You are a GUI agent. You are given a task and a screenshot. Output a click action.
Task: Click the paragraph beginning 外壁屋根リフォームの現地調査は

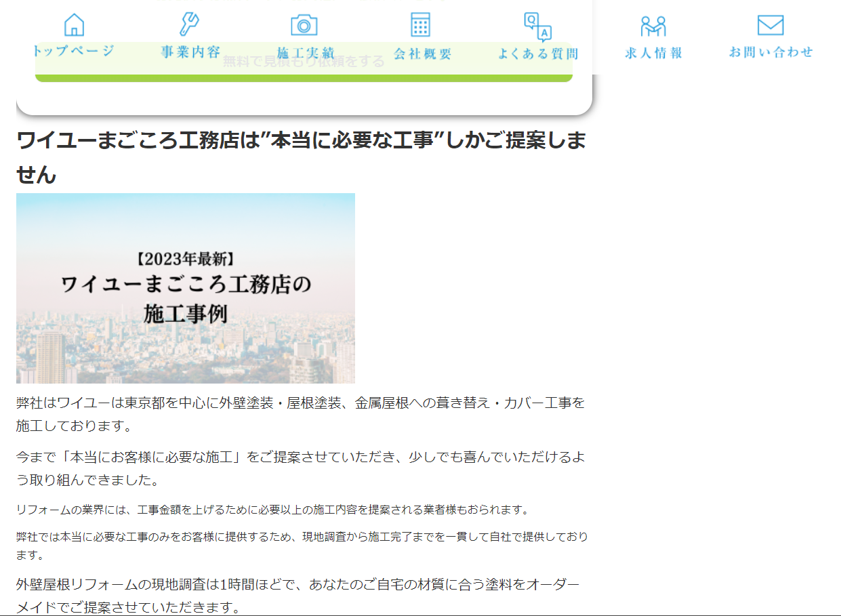pos(298,596)
